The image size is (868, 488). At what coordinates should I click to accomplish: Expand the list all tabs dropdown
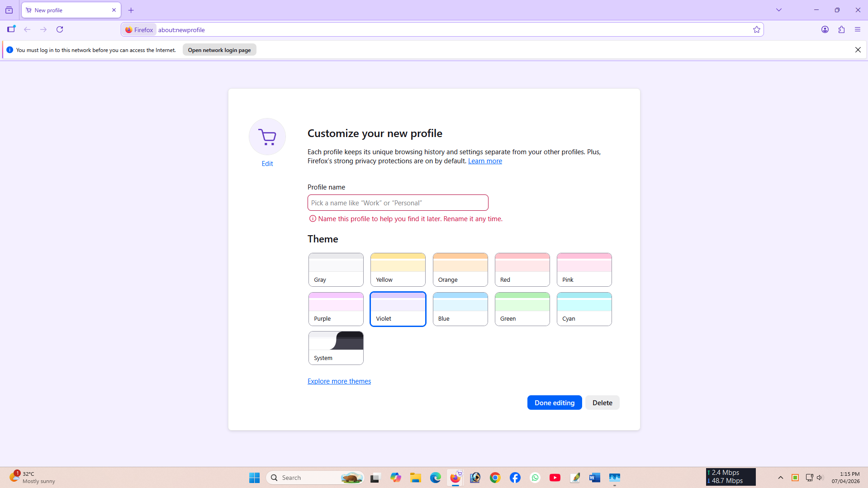pos(778,10)
